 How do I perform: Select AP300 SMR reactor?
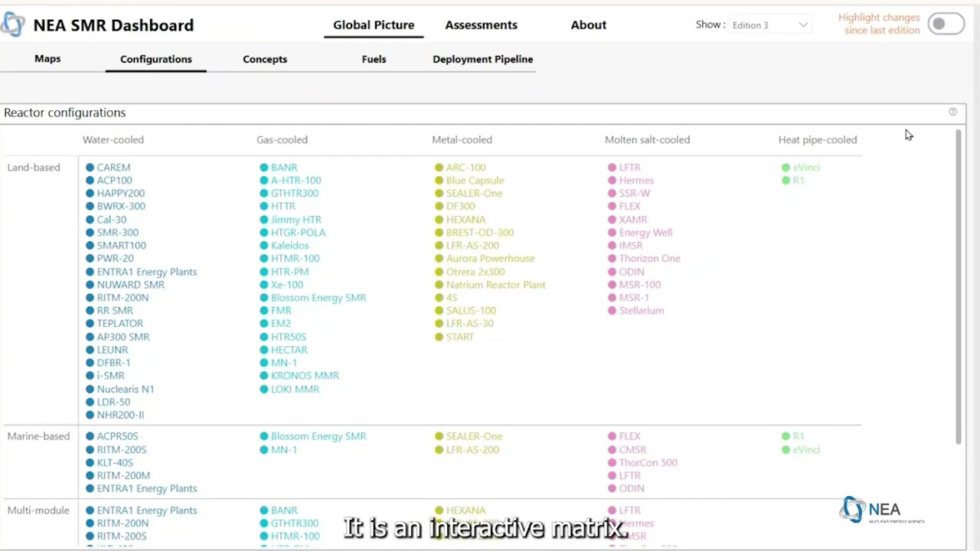(x=123, y=336)
